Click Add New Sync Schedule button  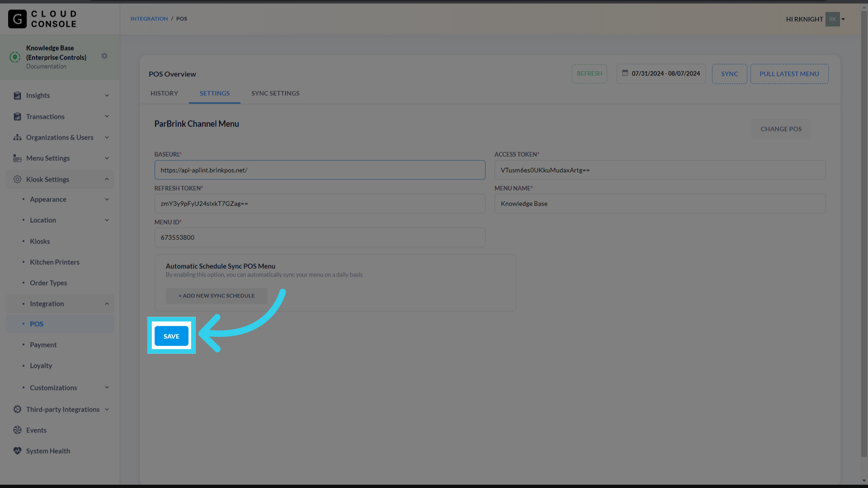tap(217, 296)
